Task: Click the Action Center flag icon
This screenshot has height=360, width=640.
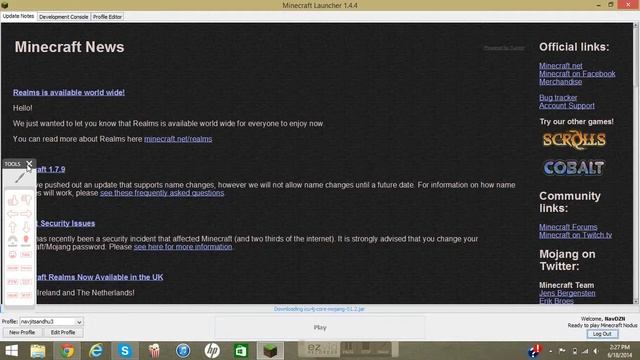Action: [562, 351]
